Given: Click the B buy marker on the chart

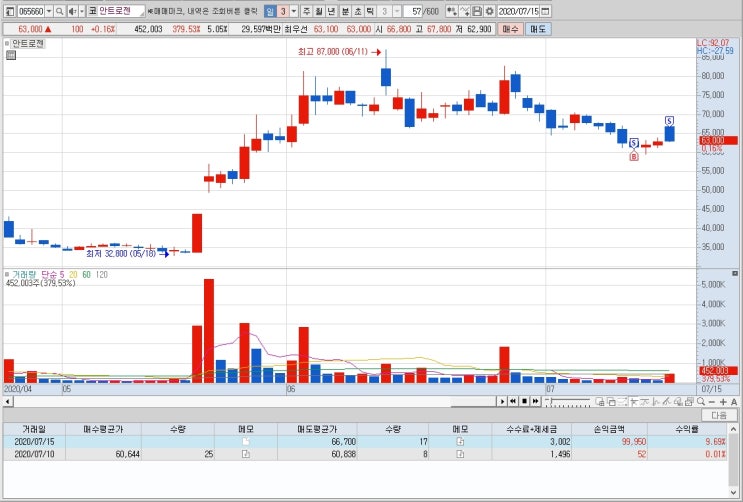Looking at the screenshot, I should point(634,156).
